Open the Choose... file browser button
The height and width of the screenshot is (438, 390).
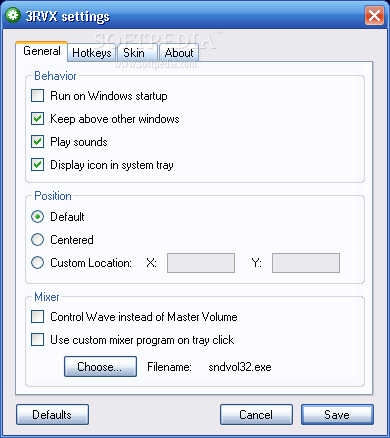click(100, 367)
